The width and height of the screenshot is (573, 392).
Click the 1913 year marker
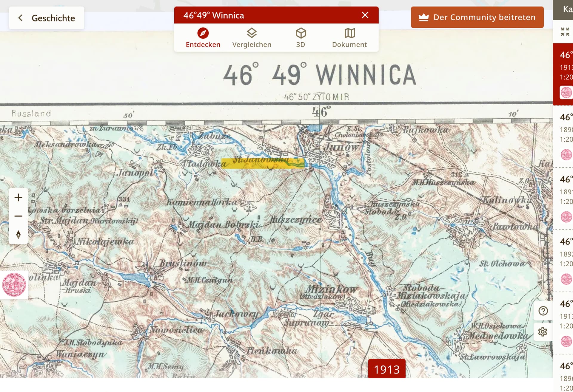(386, 369)
